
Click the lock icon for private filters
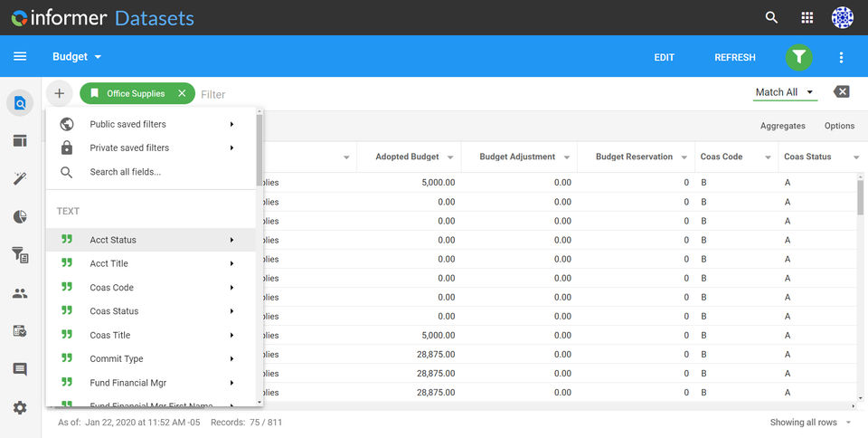click(x=67, y=148)
